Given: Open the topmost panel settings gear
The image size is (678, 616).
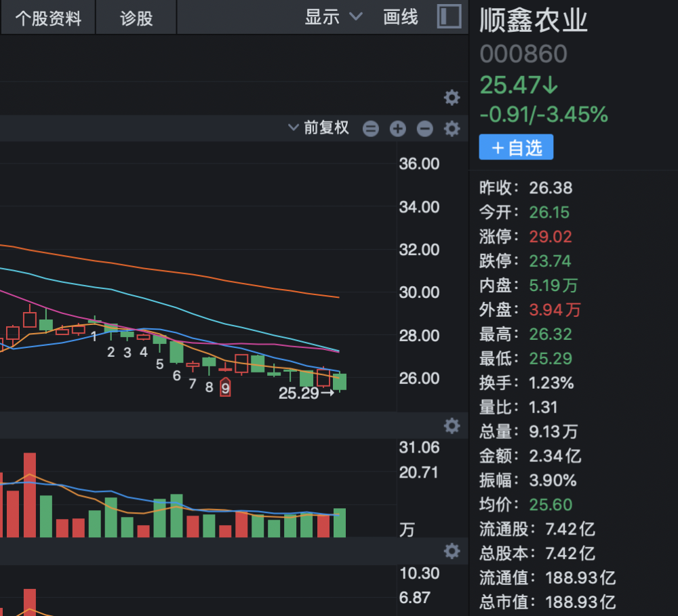Looking at the screenshot, I should click(x=452, y=98).
